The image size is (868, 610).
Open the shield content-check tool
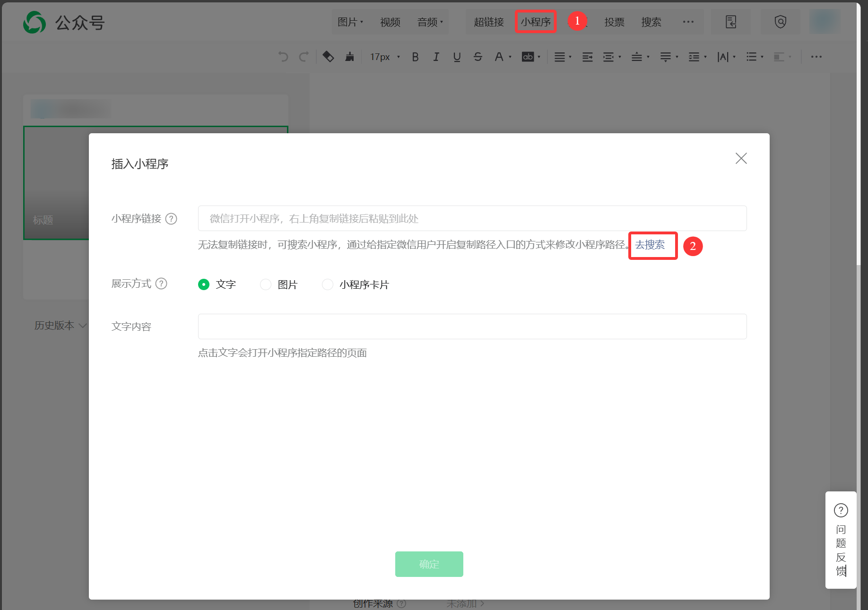click(781, 21)
